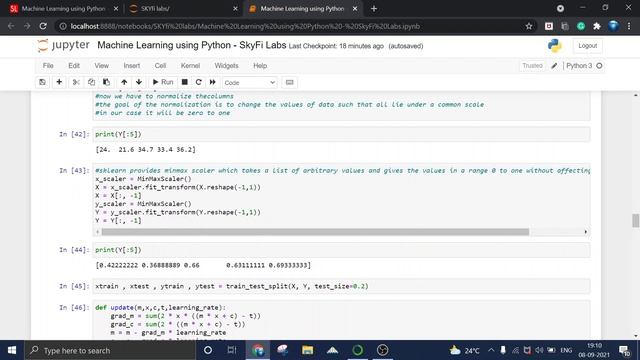Open browser extensions puzzle icon
The image size is (640, 360).
(597, 26)
